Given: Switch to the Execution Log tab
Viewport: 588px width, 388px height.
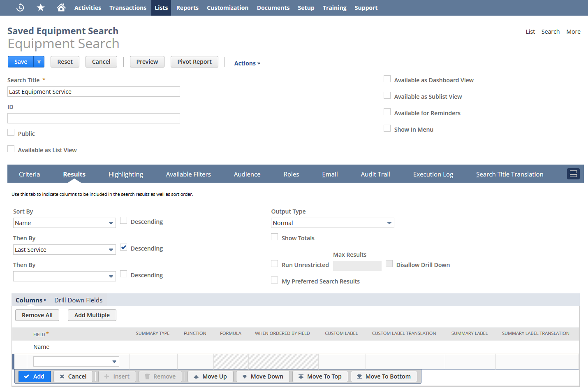Looking at the screenshot, I should [x=433, y=174].
